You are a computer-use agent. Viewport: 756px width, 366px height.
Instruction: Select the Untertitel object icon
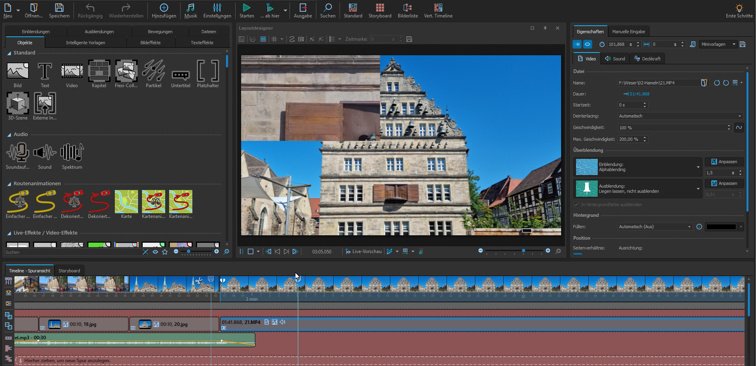[x=181, y=75]
